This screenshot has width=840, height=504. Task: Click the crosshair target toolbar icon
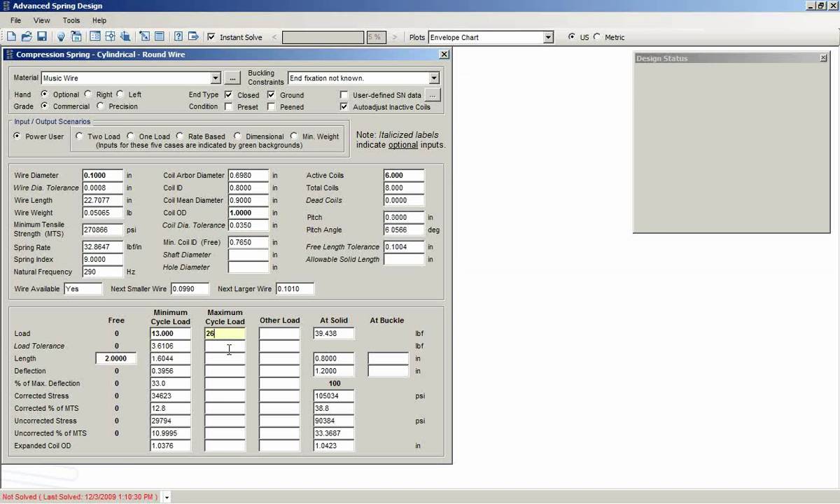pos(110,37)
